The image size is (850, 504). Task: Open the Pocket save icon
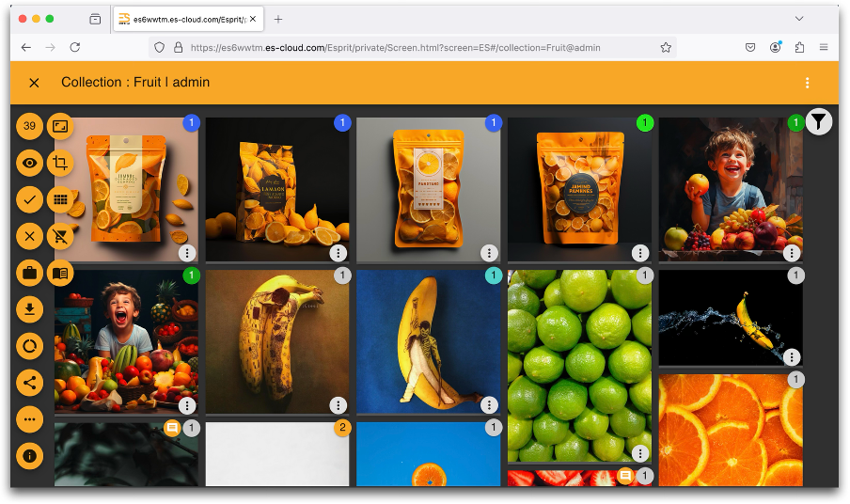[750, 48]
